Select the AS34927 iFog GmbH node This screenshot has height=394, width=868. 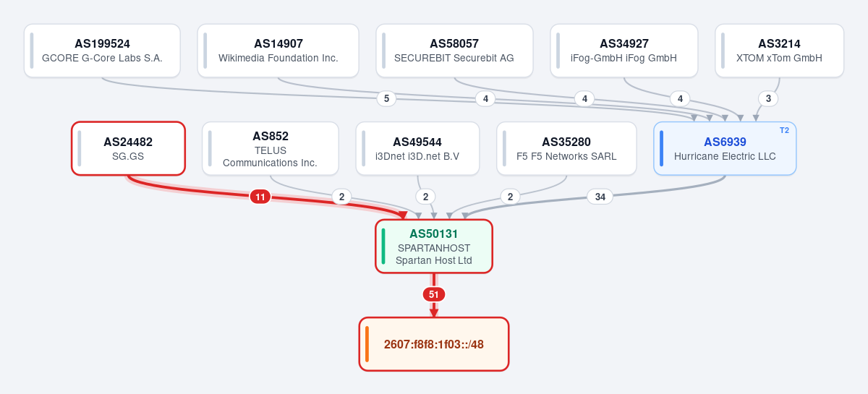point(624,51)
